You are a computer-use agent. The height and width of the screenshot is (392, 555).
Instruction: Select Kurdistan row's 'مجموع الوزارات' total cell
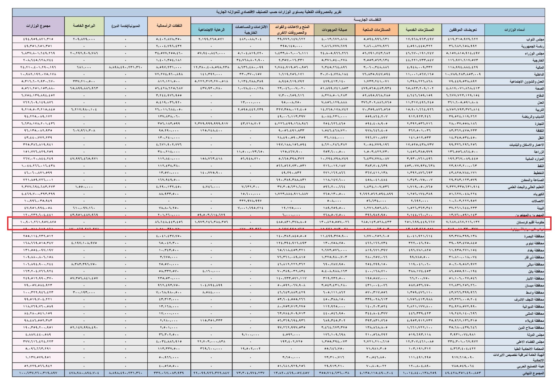pyautogui.click(x=38, y=222)
